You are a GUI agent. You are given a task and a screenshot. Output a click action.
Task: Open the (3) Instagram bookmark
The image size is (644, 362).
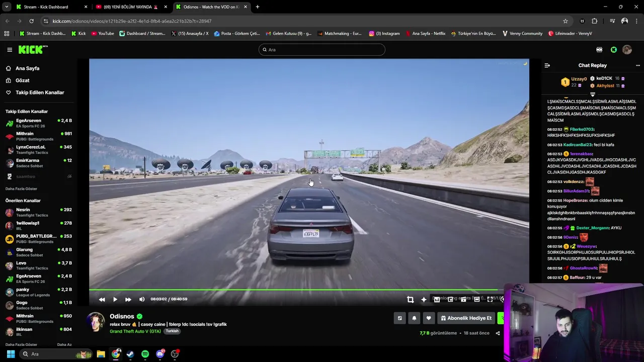[x=384, y=34]
